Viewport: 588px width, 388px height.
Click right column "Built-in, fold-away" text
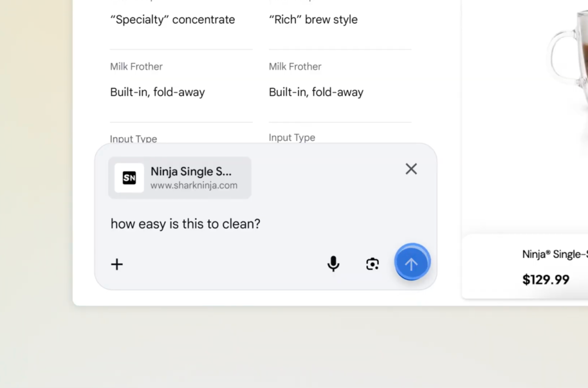[316, 92]
